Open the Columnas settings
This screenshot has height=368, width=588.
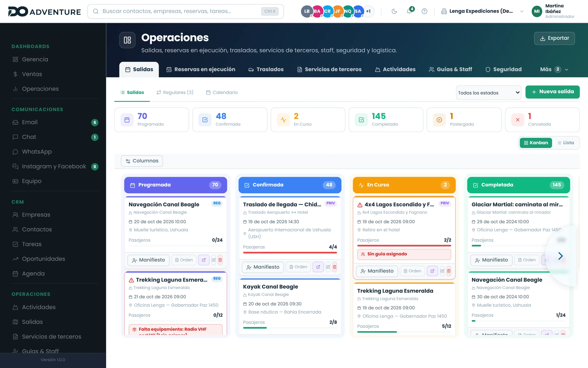(142, 161)
